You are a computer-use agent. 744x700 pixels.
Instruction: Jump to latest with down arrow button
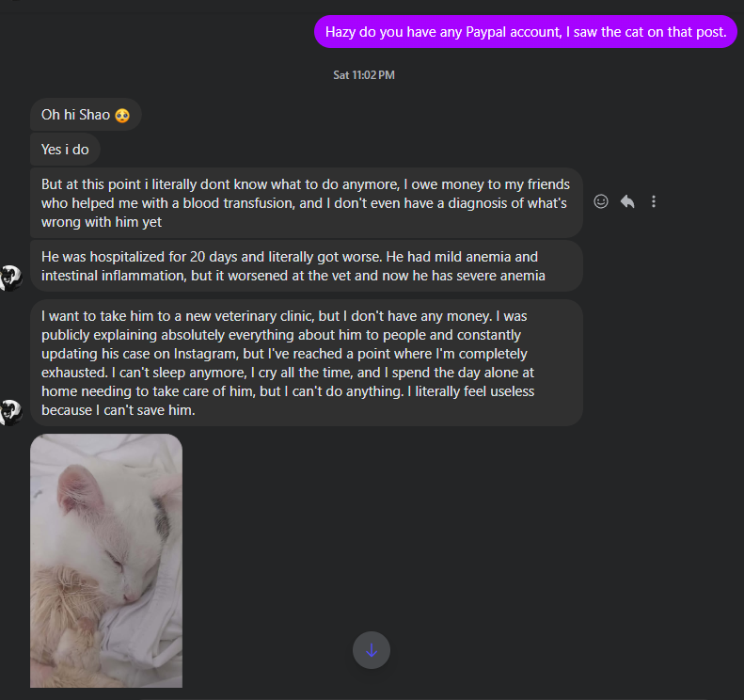(x=372, y=650)
